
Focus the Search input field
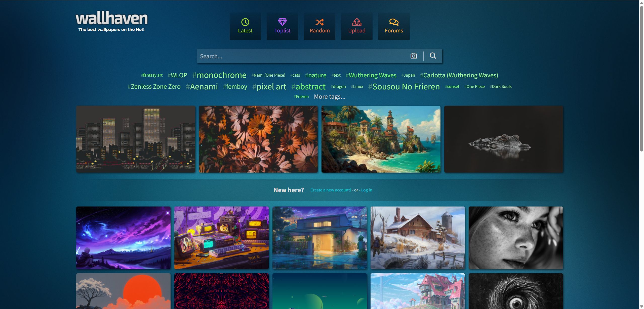pos(303,56)
